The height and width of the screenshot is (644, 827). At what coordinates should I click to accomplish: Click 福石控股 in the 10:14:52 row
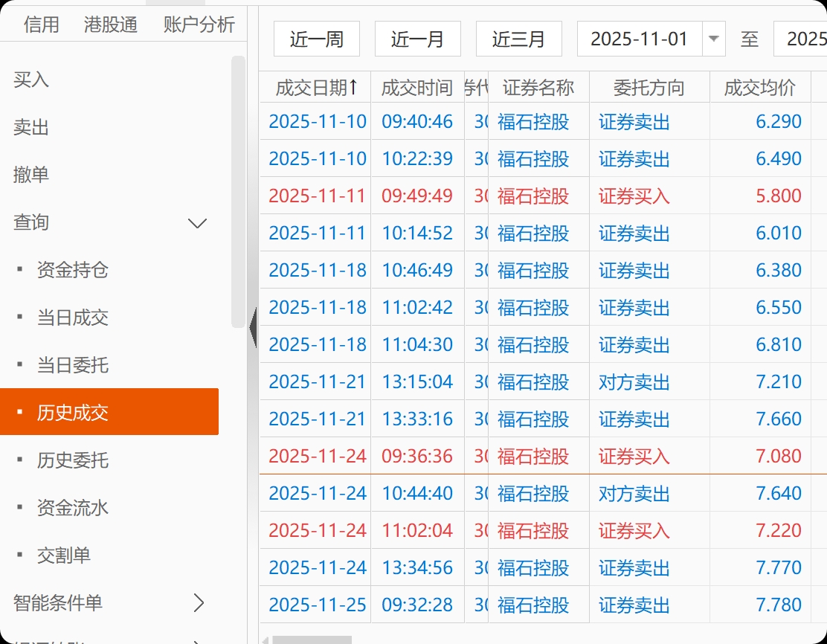point(533,233)
